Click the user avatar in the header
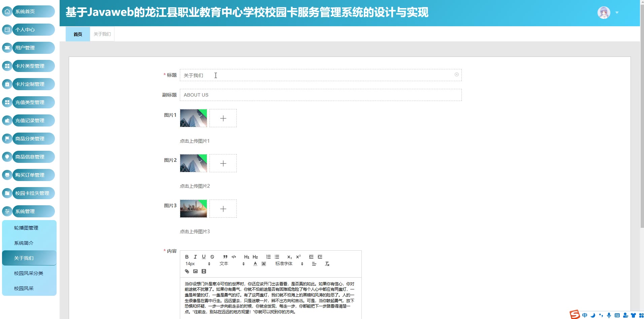Screen dimensions: 644x319 coord(604,13)
